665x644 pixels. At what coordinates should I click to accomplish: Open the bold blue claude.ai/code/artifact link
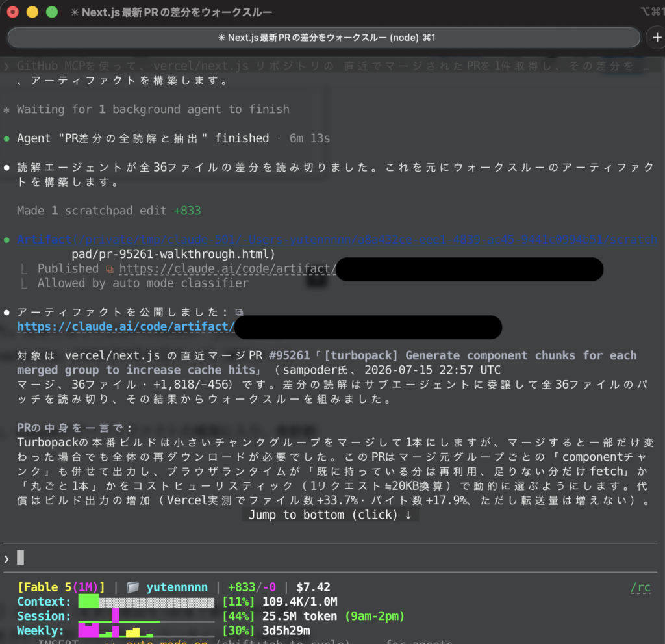click(x=125, y=326)
